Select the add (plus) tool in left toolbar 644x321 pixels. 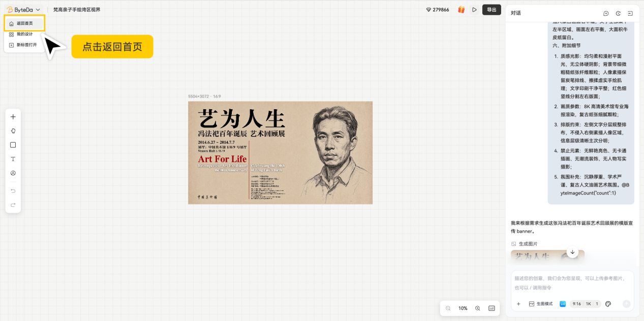[x=13, y=117]
